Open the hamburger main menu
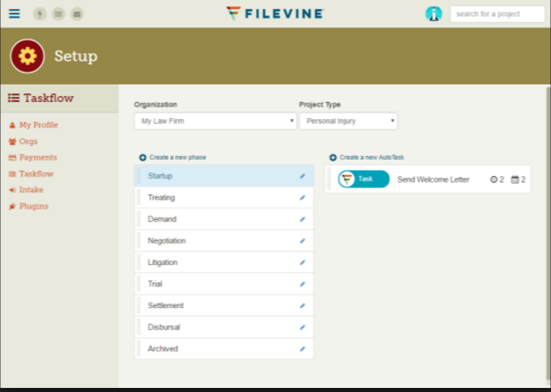The width and height of the screenshot is (551, 392). tap(15, 14)
